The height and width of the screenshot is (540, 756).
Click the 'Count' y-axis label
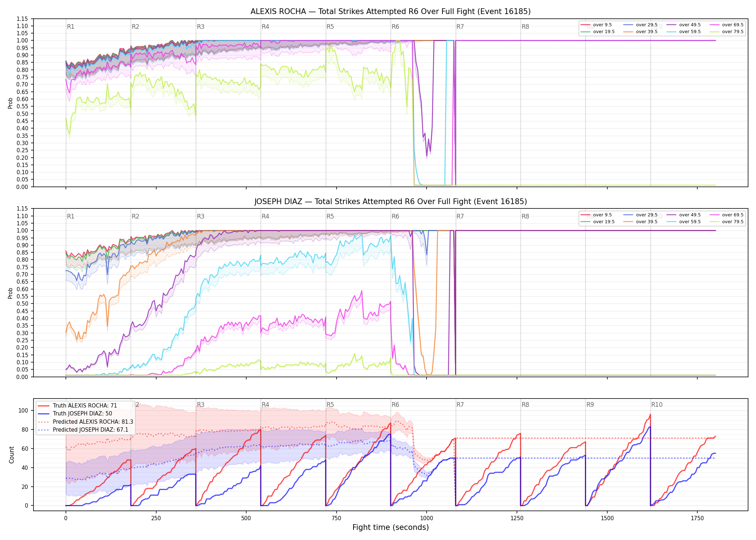pyautogui.click(x=12, y=455)
